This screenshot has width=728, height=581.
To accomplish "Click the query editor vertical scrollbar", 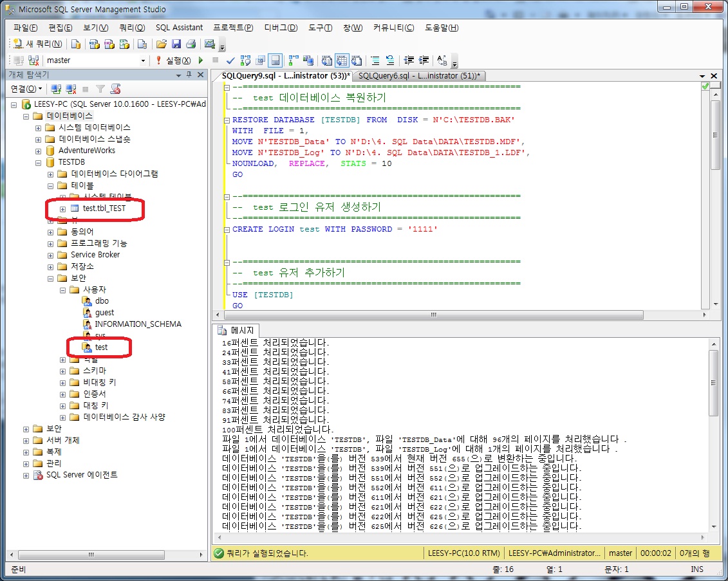I will (716, 134).
